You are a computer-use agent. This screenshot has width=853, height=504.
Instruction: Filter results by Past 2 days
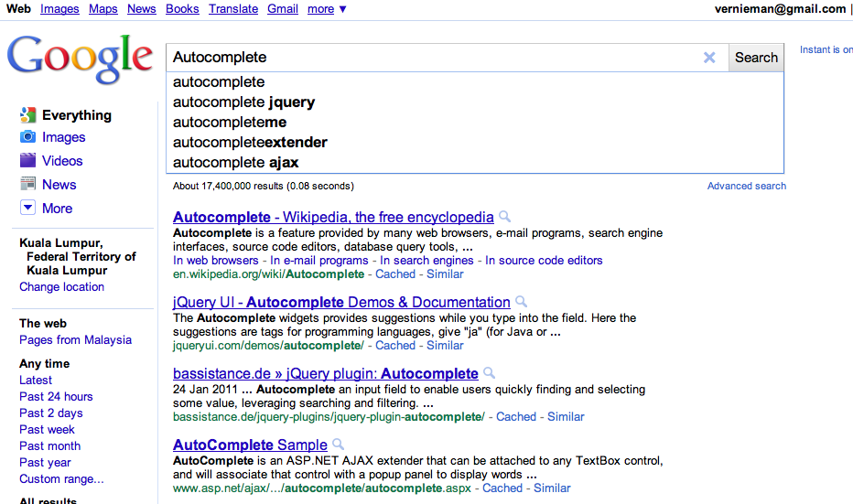tap(51, 413)
